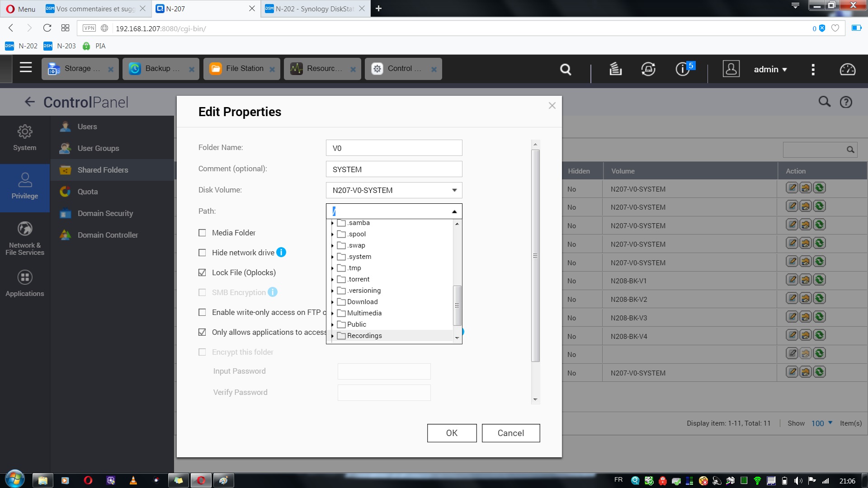Open the Domain Security menu item
868x488 pixels.
click(112, 213)
